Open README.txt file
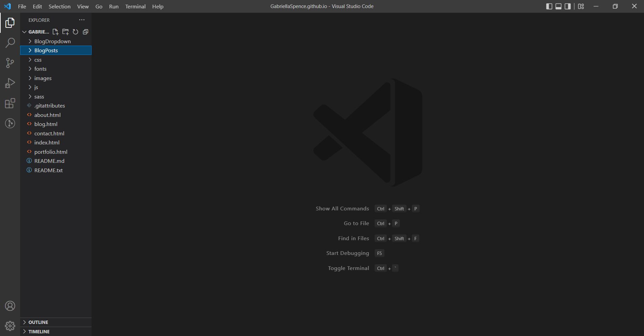 coord(56,170)
